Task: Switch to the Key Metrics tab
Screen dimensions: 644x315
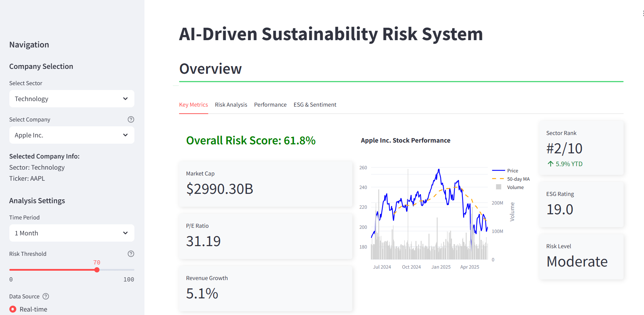Action: 193,105
